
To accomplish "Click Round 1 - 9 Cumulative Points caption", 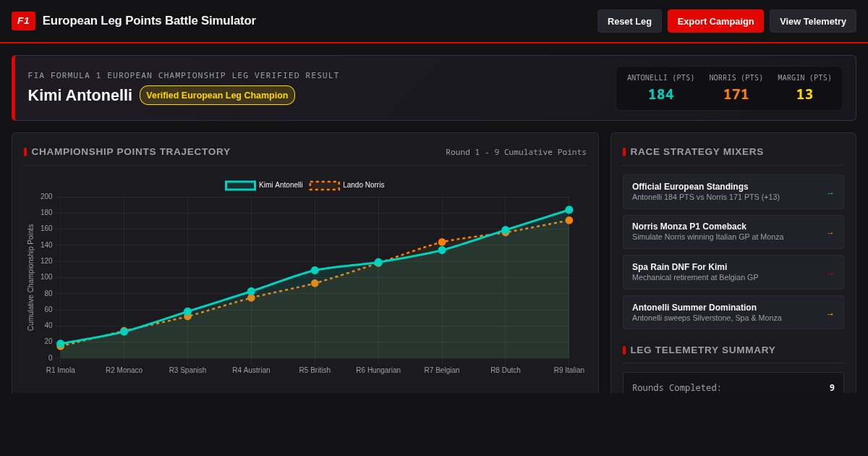I will pyautogui.click(x=516, y=153).
